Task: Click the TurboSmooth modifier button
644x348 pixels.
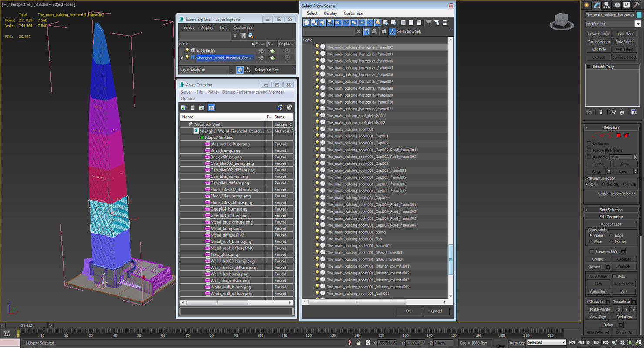Action: point(599,42)
